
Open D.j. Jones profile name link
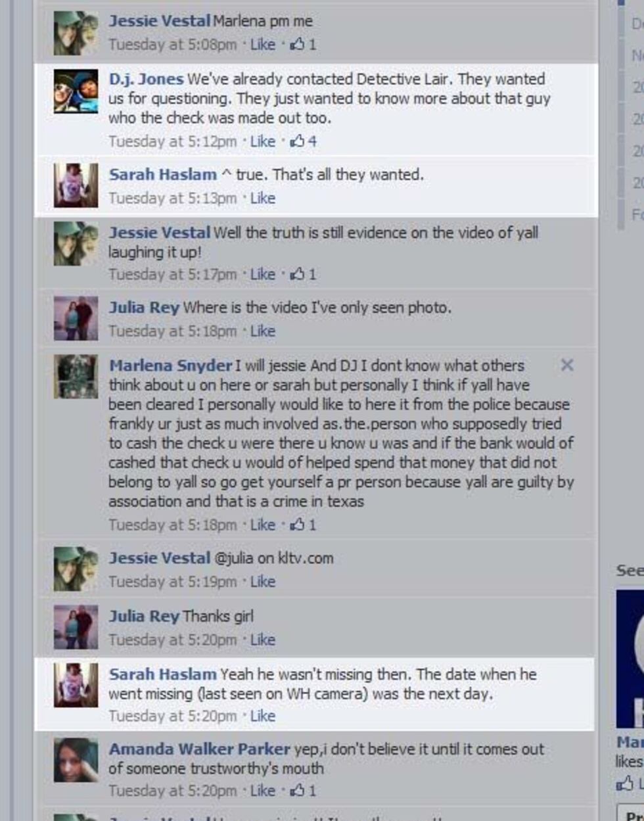[146, 80]
